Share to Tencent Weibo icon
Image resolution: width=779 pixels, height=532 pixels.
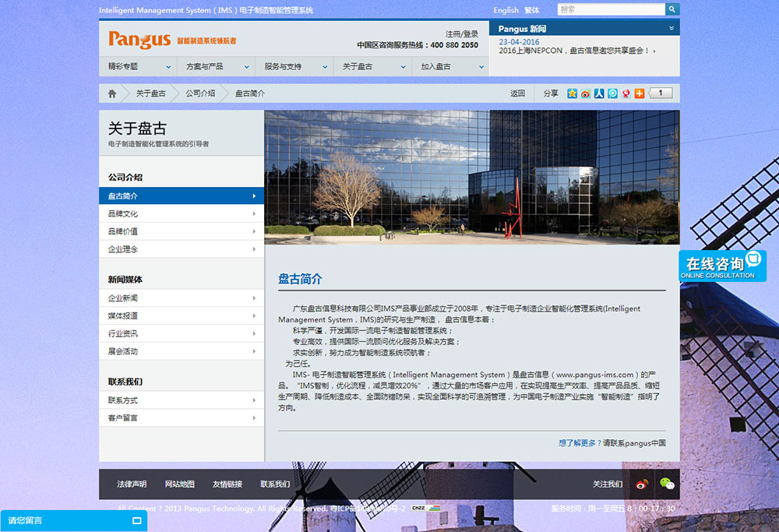612,93
